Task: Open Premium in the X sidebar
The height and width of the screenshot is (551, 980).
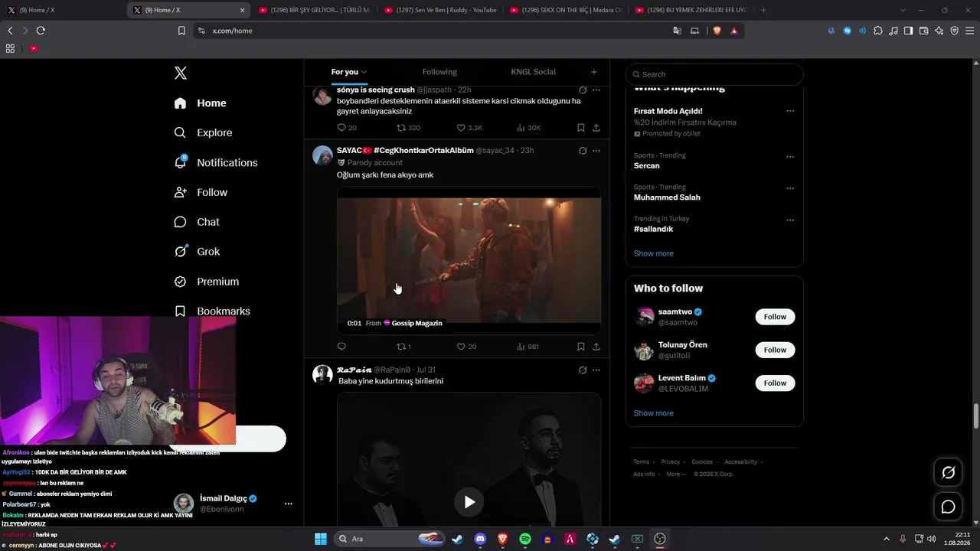Action: (x=207, y=282)
